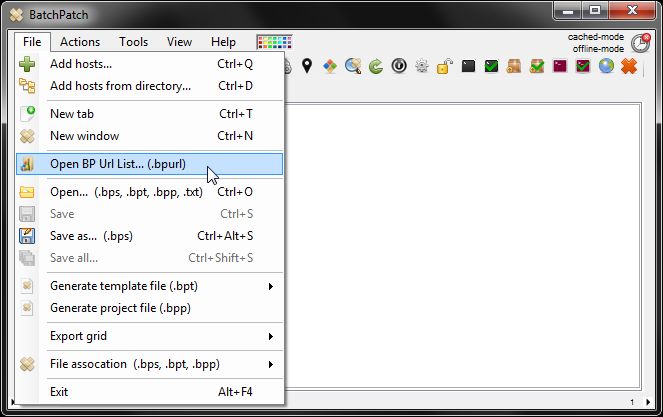Click the black power button toolbar icon

[399, 66]
